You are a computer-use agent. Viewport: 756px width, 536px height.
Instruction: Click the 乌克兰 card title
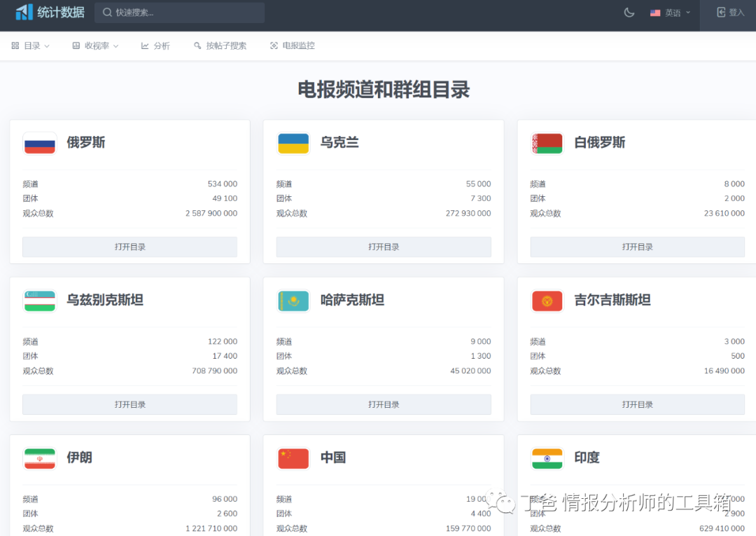[x=339, y=142]
